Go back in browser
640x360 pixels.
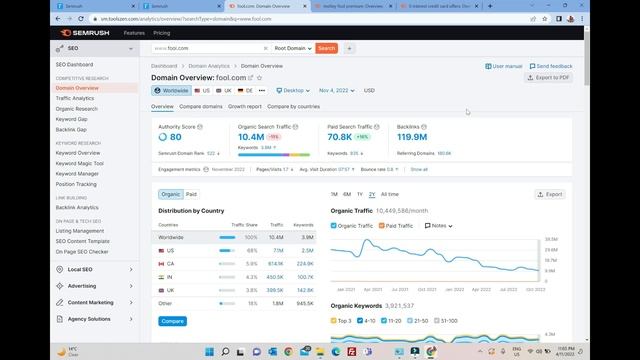58,19
